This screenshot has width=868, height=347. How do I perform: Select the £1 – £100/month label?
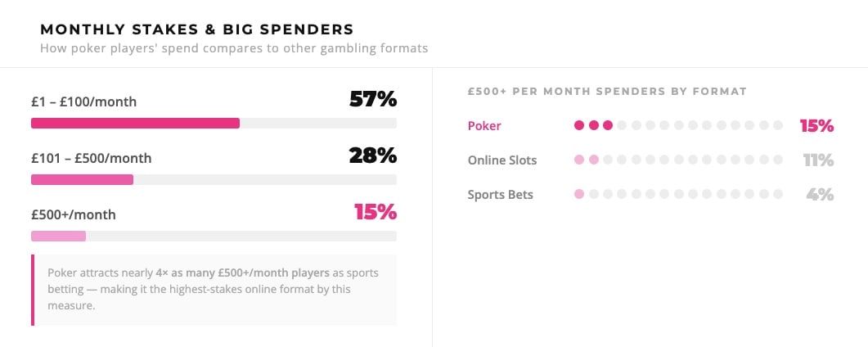[83, 102]
